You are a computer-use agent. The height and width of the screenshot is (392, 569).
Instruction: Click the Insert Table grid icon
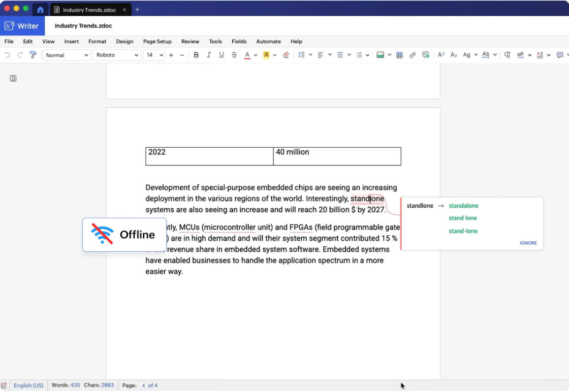(x=399, y=55)
